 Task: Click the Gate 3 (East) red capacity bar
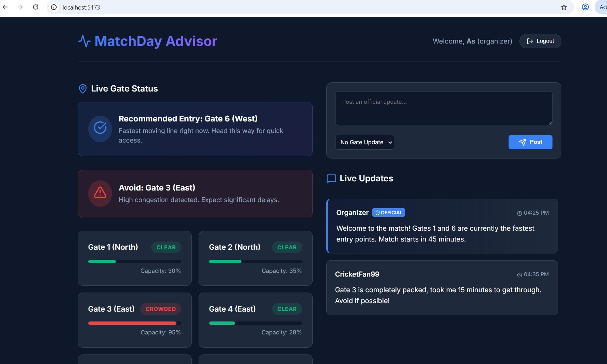(135, 323)
